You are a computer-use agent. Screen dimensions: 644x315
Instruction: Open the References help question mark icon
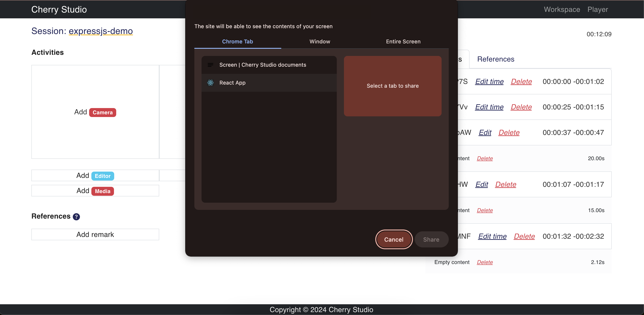click(76, 217)
